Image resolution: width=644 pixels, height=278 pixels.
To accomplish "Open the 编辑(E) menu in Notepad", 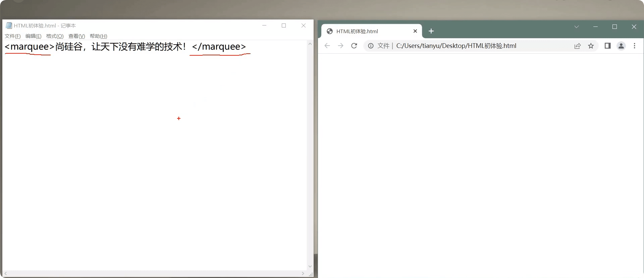I will point(33,36).
